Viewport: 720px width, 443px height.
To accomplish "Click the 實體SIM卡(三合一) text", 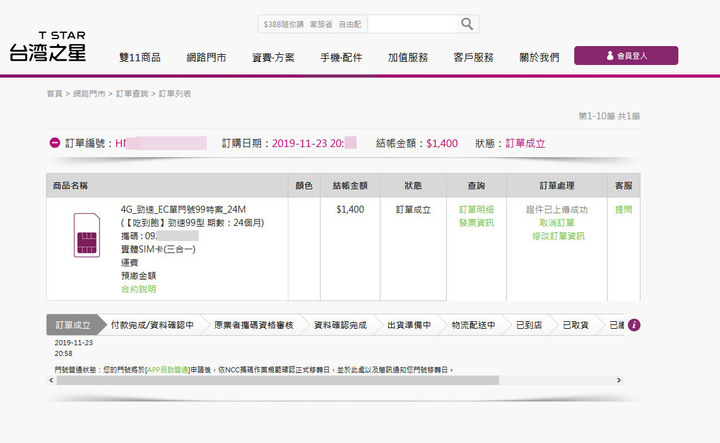I will (158, 249).
